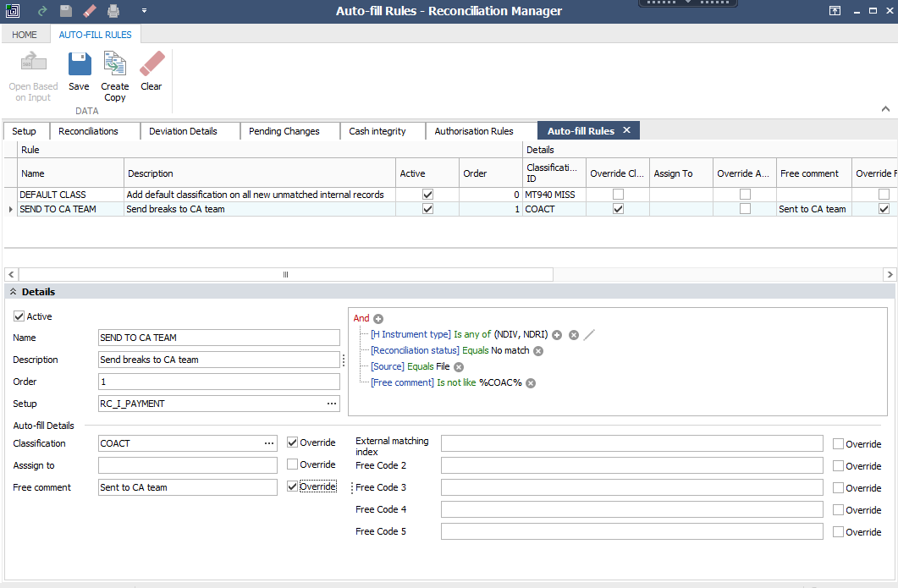The height and width of the screenshot is (588, 898).
Task: Switch to the HOME ribbon tab
Action: 25,35
